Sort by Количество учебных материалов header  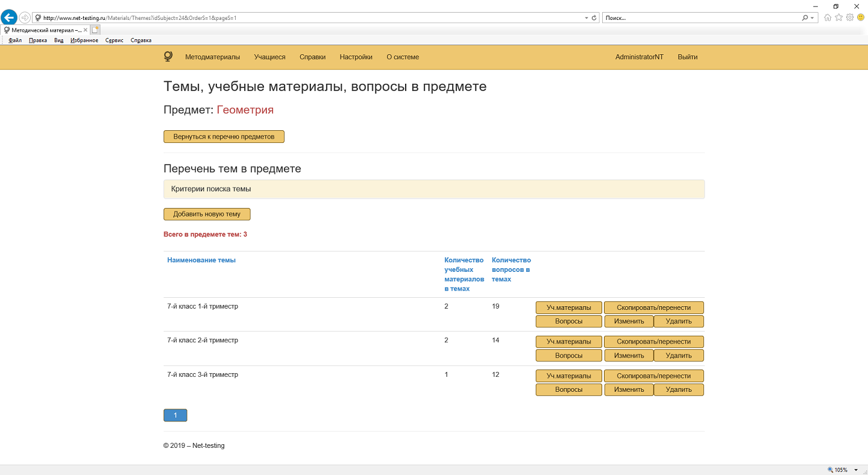tap(464, 274)
